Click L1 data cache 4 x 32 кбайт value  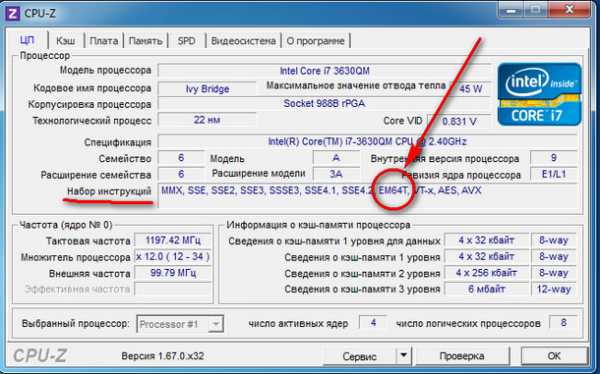tap(486, 240)
